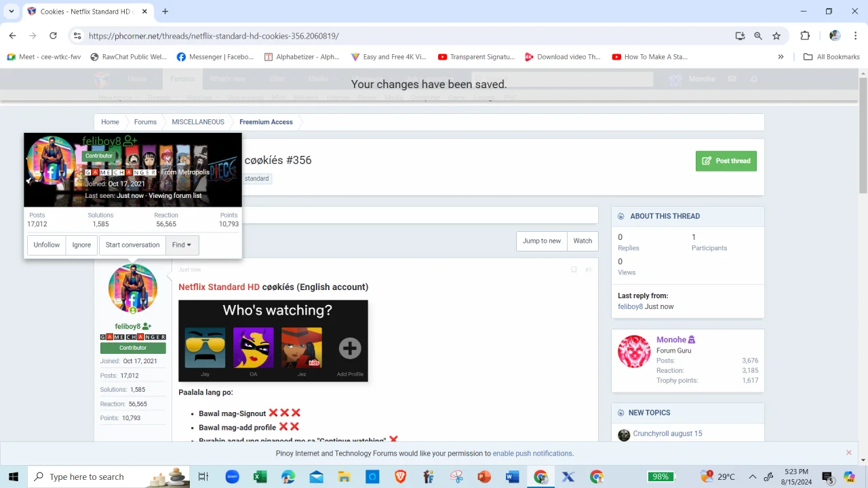Click feliboy8's avatar beside the post
The width and height of the screenshot is (868, 488).
pos(133,289)
